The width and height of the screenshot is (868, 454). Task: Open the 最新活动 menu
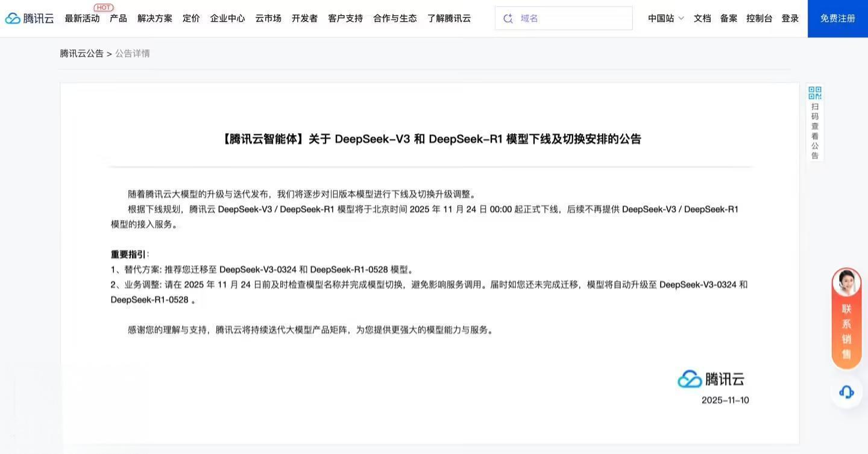coord(82,19)
